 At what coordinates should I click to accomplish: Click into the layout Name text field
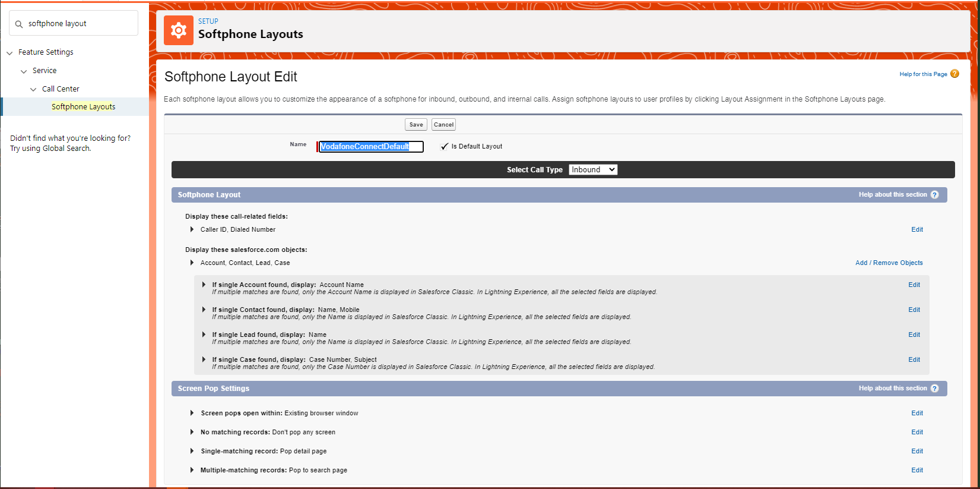tap(371, 147)
